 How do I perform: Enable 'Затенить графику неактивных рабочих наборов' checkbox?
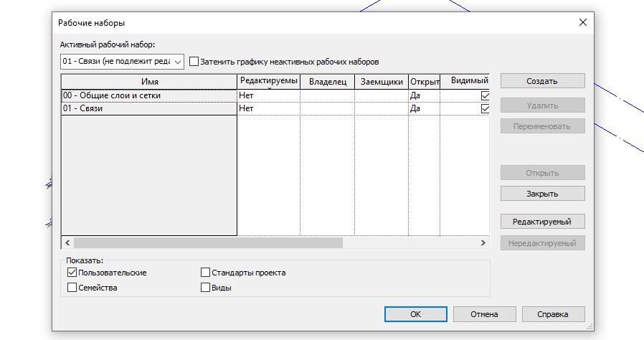tap(194, 62)
